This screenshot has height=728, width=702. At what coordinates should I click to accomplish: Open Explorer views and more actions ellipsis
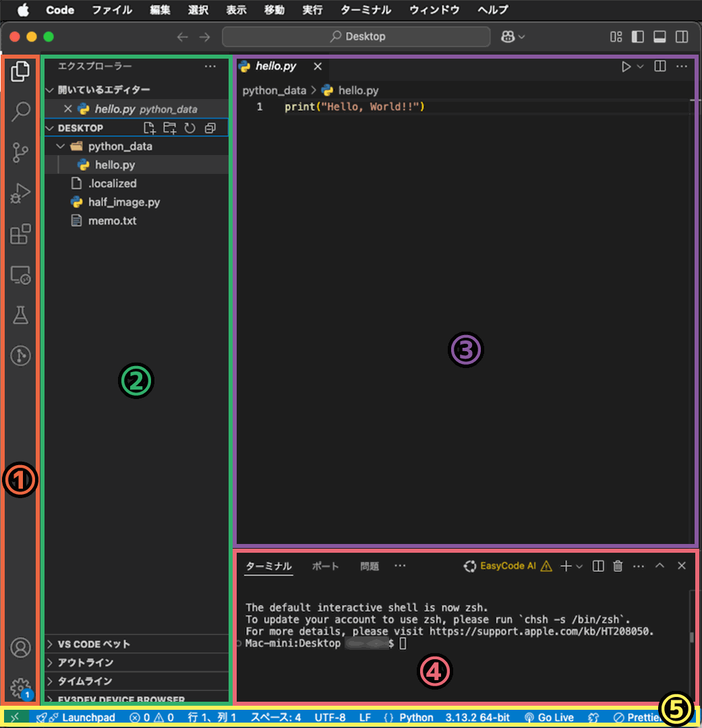[x=210, y=66]
